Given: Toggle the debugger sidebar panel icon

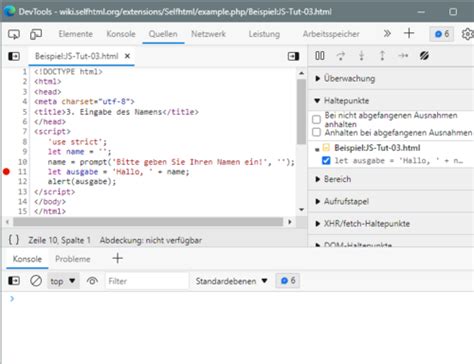Looking at the screenshot, I should click(293, 56).
